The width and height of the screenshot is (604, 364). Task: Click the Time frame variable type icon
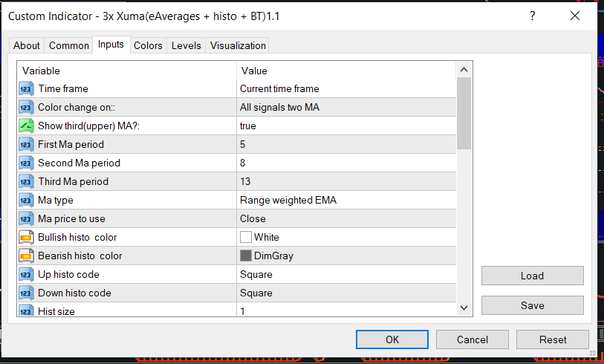coord(26,88)
